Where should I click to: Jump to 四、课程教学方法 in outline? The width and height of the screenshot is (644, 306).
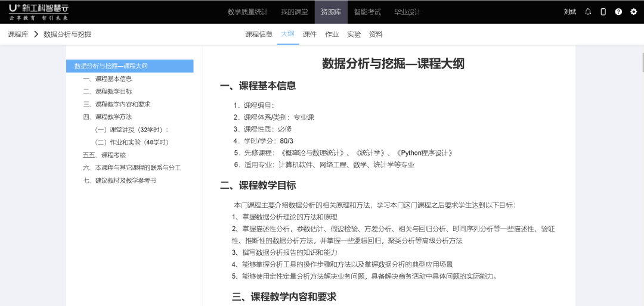[107, 117]
